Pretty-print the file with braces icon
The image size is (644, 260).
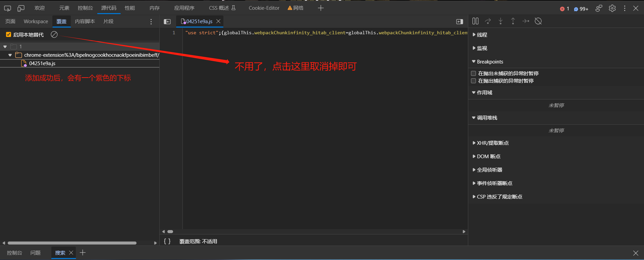(x=167, y=241)
